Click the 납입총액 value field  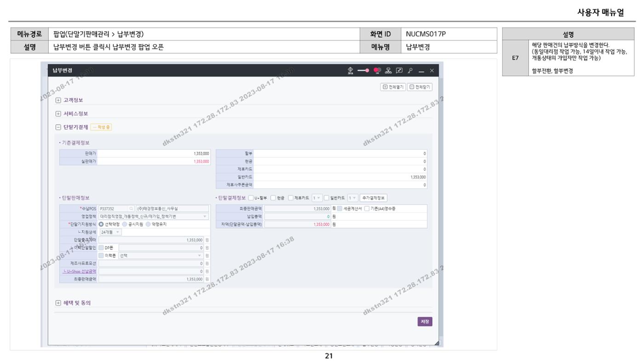click(298, 216)
